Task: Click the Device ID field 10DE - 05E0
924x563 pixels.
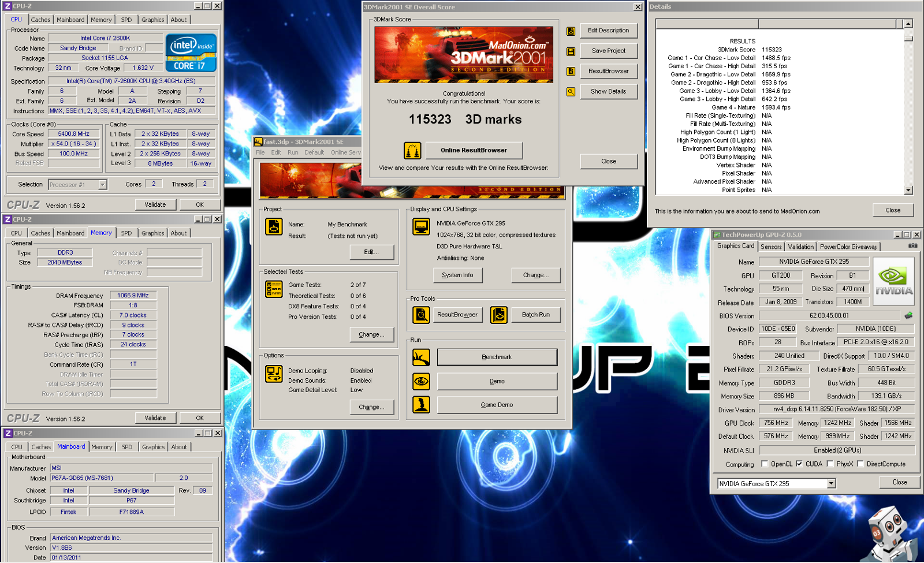Action: (x=778, y=329)
